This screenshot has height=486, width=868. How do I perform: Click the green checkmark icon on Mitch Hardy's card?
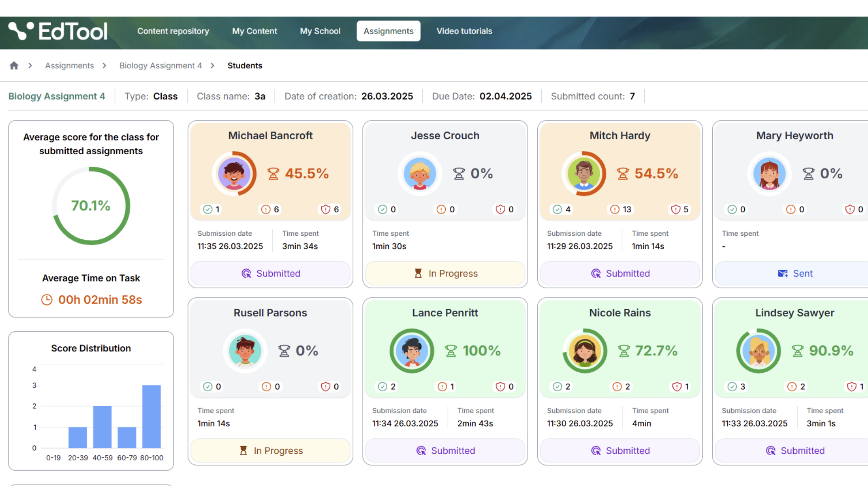point(557,209)
